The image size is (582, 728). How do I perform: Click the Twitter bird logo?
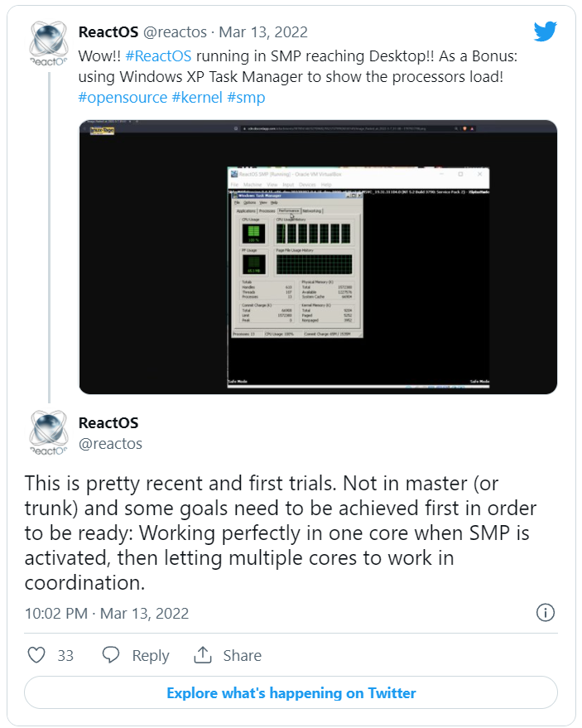point(545,31)
